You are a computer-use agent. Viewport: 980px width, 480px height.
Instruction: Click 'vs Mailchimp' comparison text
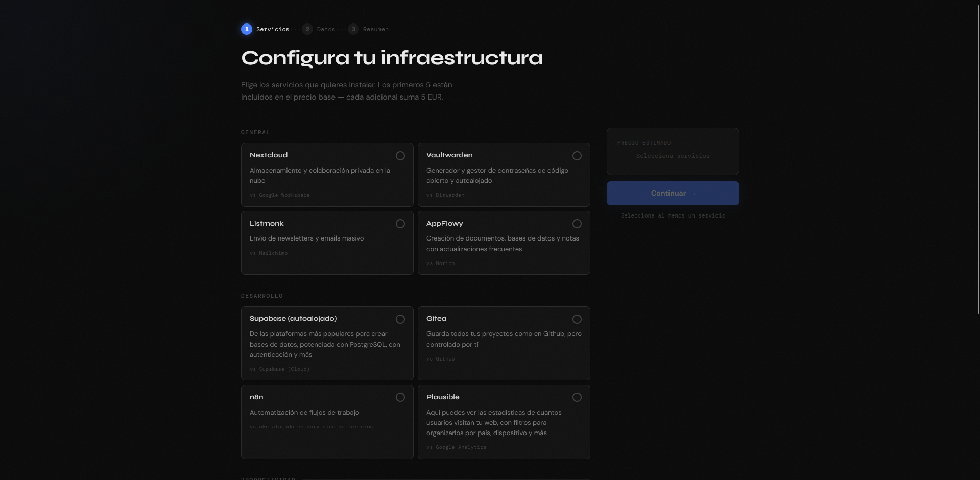(x=269, y=253)
